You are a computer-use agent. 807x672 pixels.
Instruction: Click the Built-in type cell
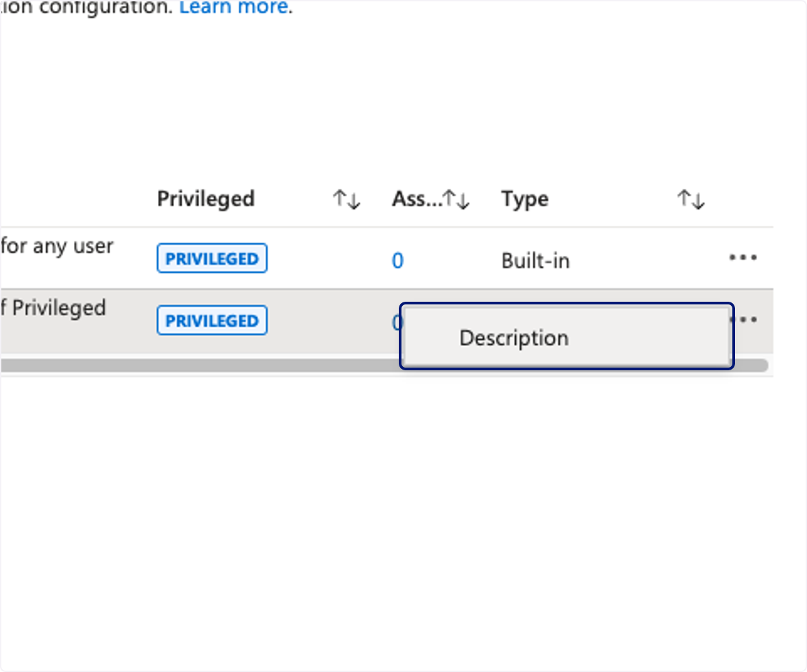coord(535,261)
